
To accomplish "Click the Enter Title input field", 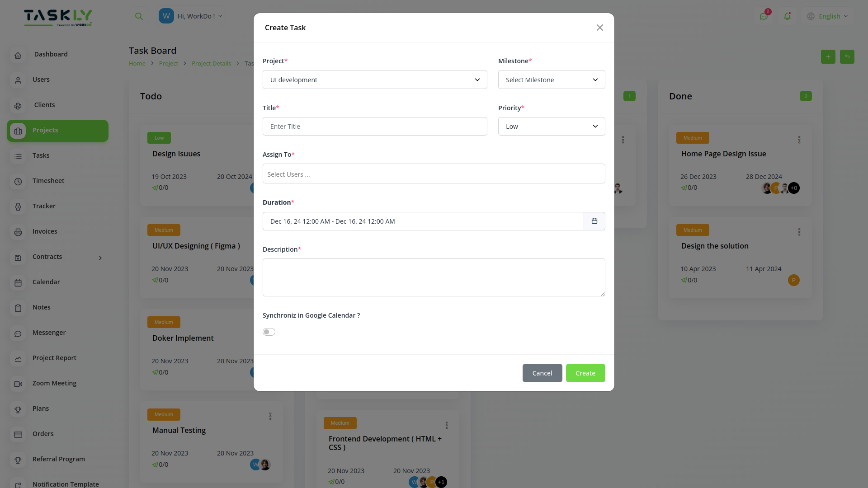I will [375, 126].
